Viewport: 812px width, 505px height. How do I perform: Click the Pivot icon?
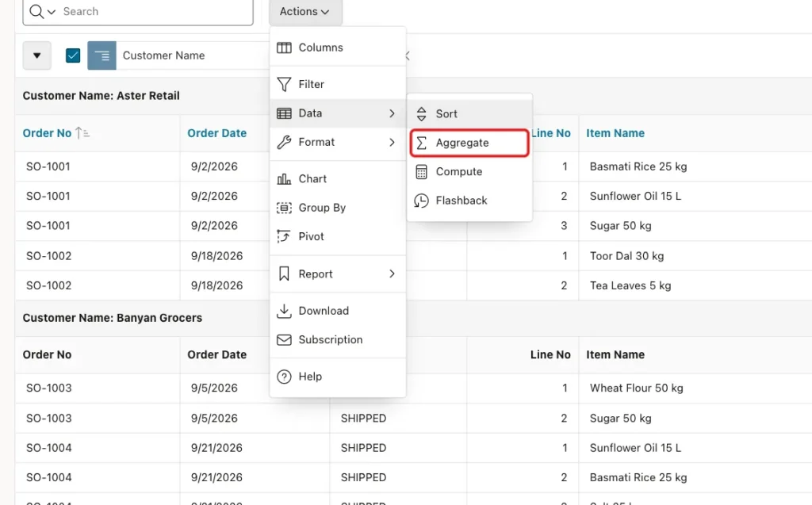click(x=284, y=236)
